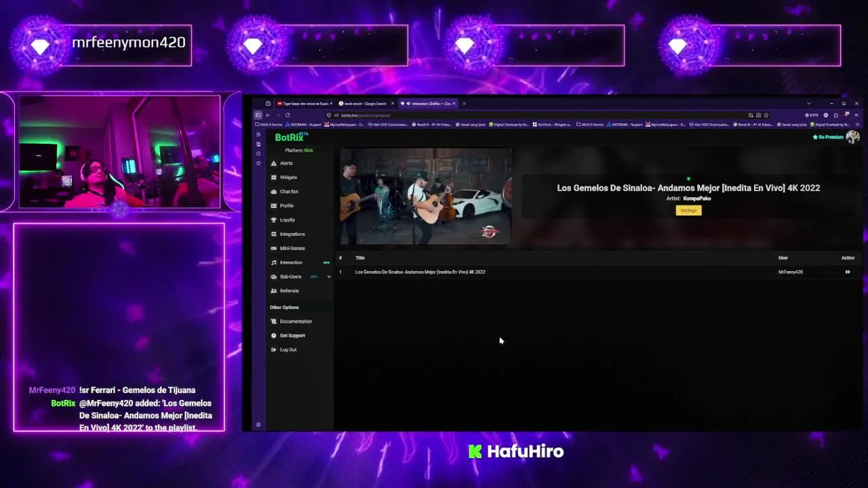The height and width of the screenshot is (488, 868).
Task: Click the yellow Settings button under the song title
Action: pos(688,211)
